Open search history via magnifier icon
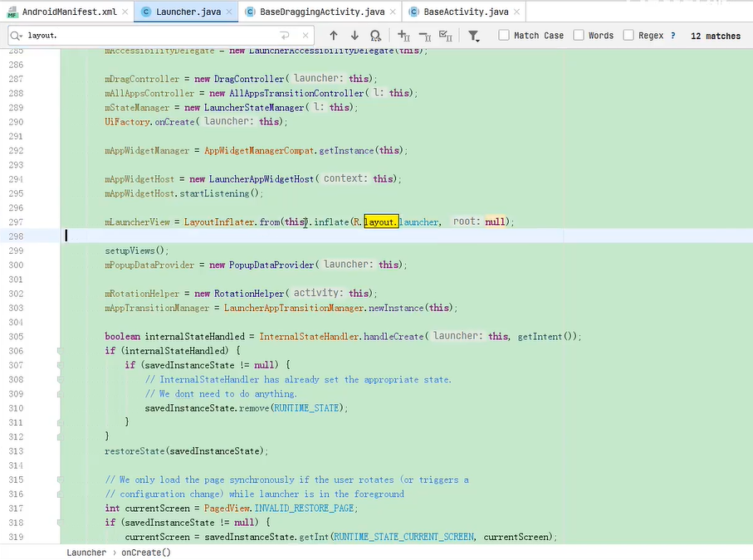The image size is (753, 560). 17,36
